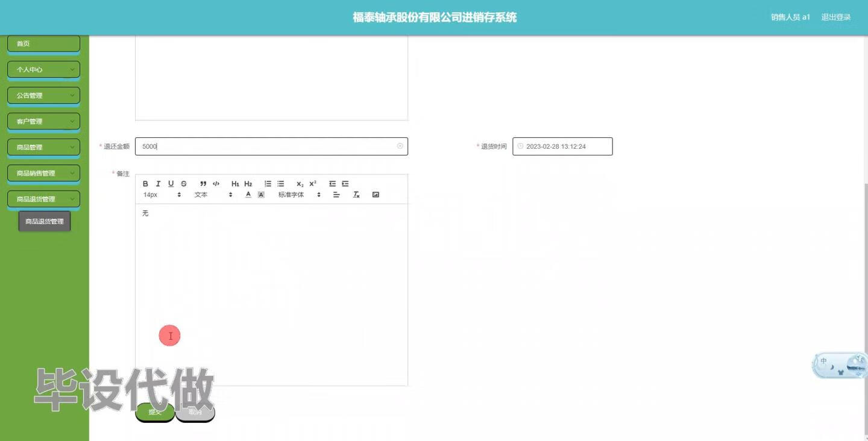This screenshot has height=441, width=868.
Task: Expand the 公告管理 sidebar menu
Action: tap(43, 95)
